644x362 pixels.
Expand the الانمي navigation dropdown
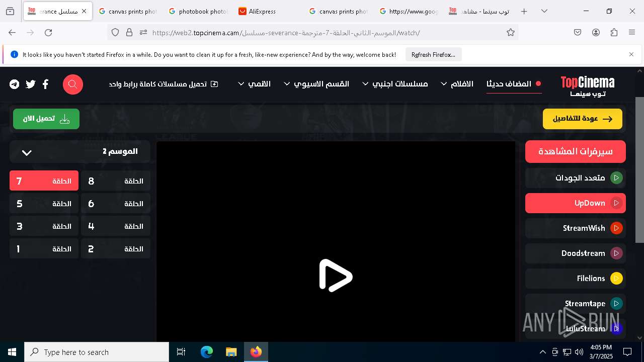click(254, 84)
